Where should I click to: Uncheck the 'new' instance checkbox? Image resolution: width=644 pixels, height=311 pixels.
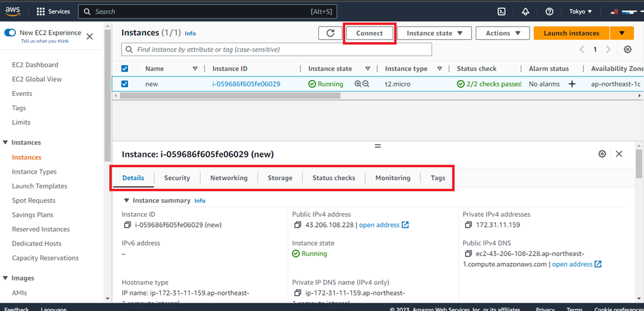[x=125, y=84]
